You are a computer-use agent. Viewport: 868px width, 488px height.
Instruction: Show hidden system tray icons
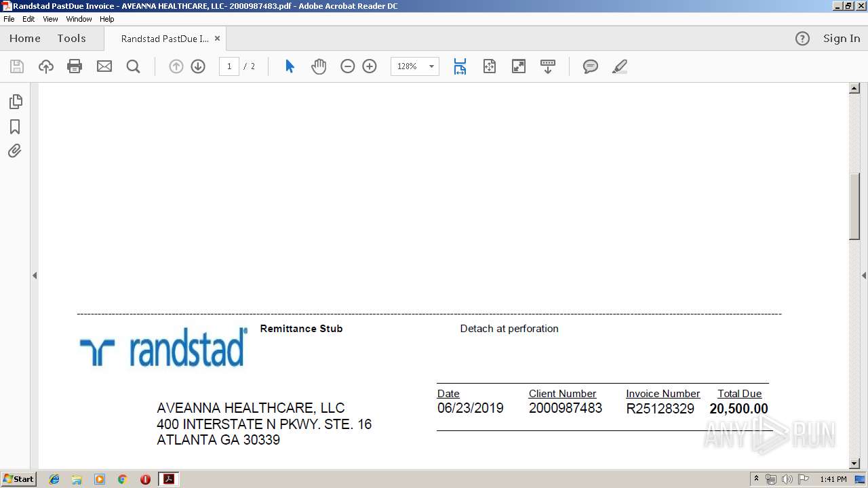757,479
